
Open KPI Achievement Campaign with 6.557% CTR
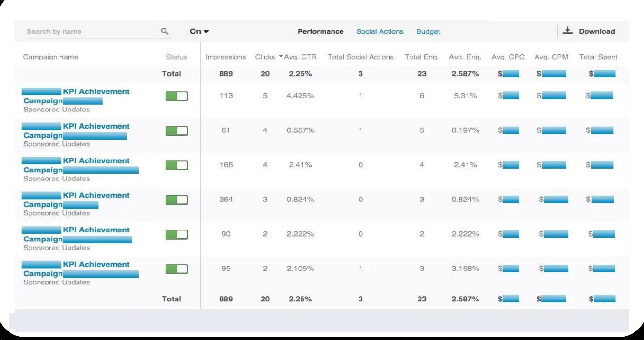(x=76, y=131)
